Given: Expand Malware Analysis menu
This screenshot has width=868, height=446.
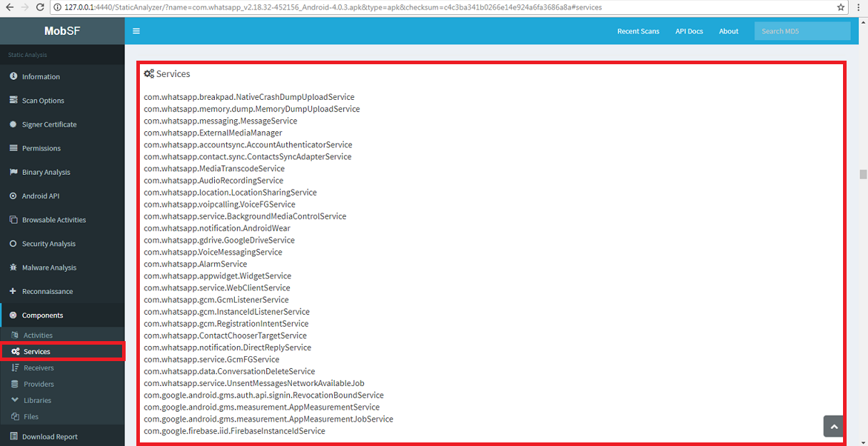Looking at the screenshot, I should tap(62, 268).
